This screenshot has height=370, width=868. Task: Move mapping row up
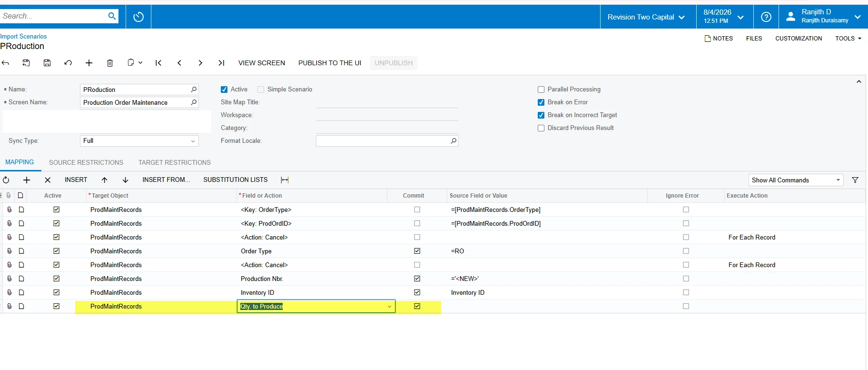coord(105,180)
